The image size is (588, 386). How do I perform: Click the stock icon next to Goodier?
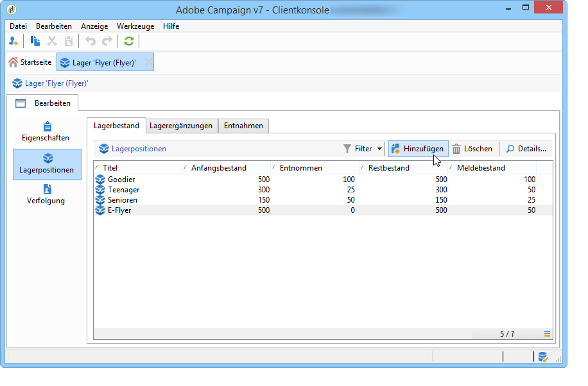(100, 180)
